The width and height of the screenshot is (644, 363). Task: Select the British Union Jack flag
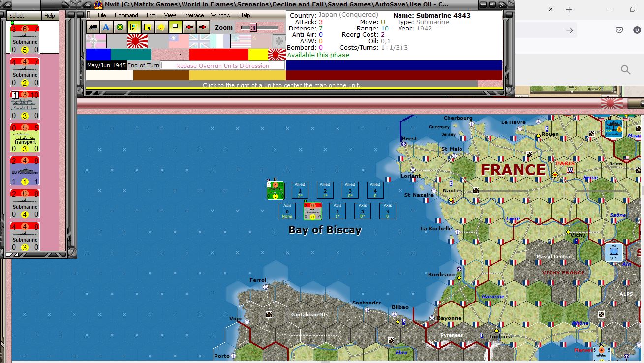click(x=199, y=41)
